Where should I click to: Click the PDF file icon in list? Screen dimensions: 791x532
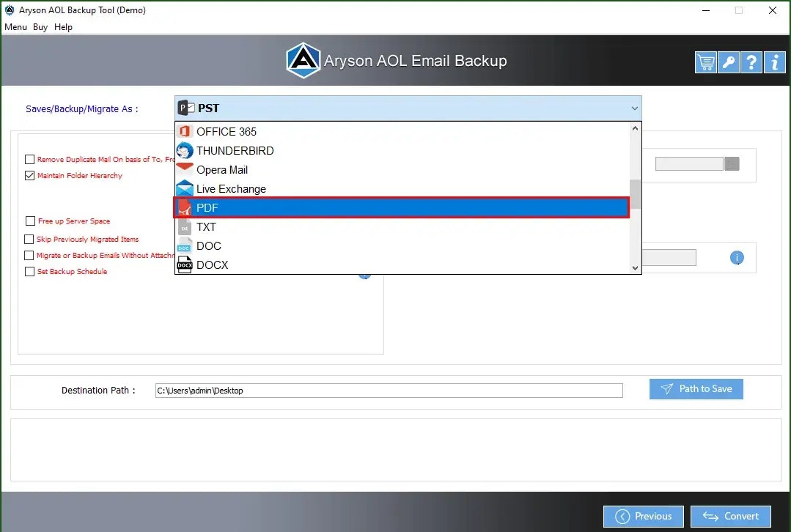[x=185, y=208]
